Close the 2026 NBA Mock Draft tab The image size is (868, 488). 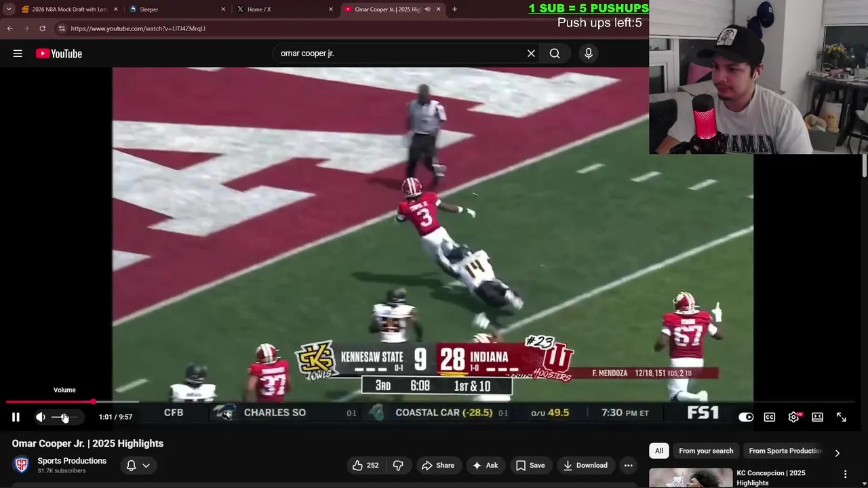[115, 9]
